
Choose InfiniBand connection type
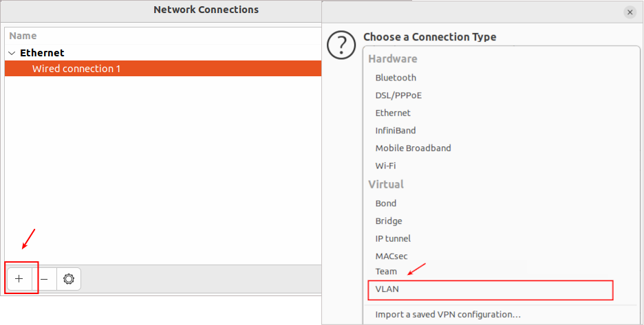(396, 131)
